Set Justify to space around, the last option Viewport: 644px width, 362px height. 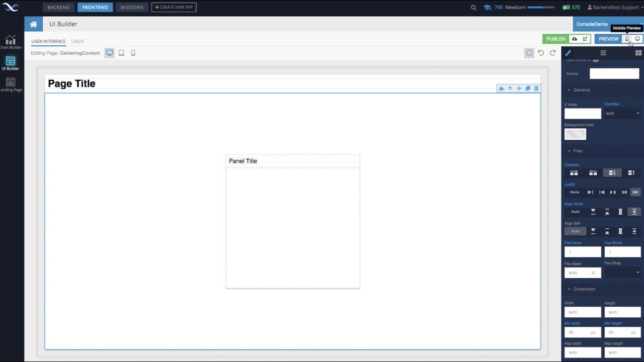[x=635, y=192]
